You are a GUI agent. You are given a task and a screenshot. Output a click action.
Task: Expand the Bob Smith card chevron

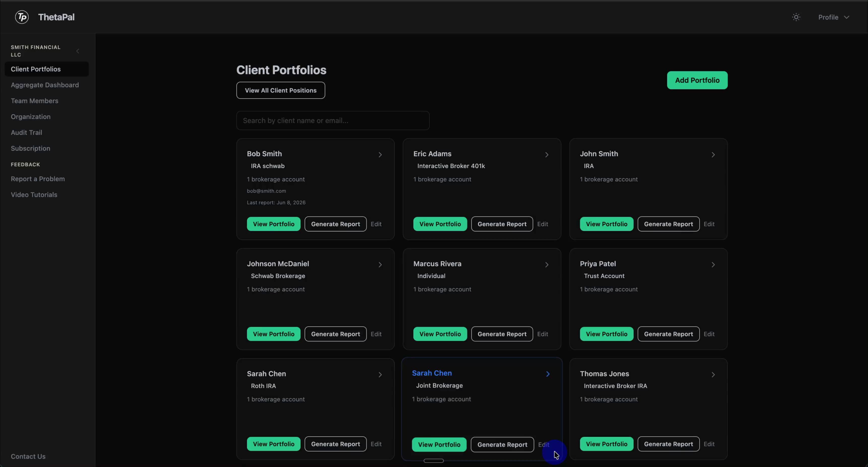[380, 155]
